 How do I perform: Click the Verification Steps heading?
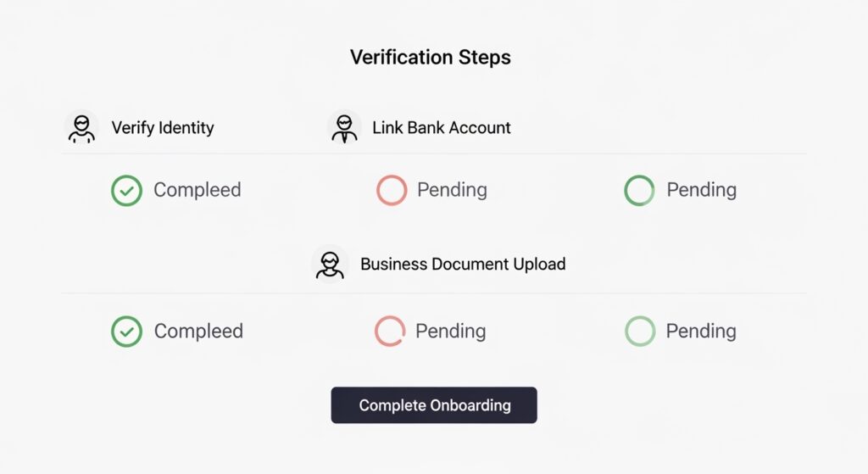[431, 58]
